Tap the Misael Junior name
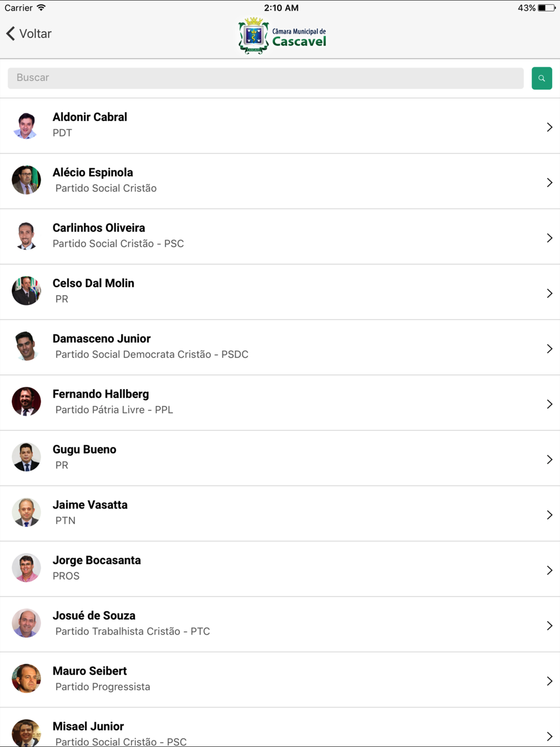 coord(88,726)
